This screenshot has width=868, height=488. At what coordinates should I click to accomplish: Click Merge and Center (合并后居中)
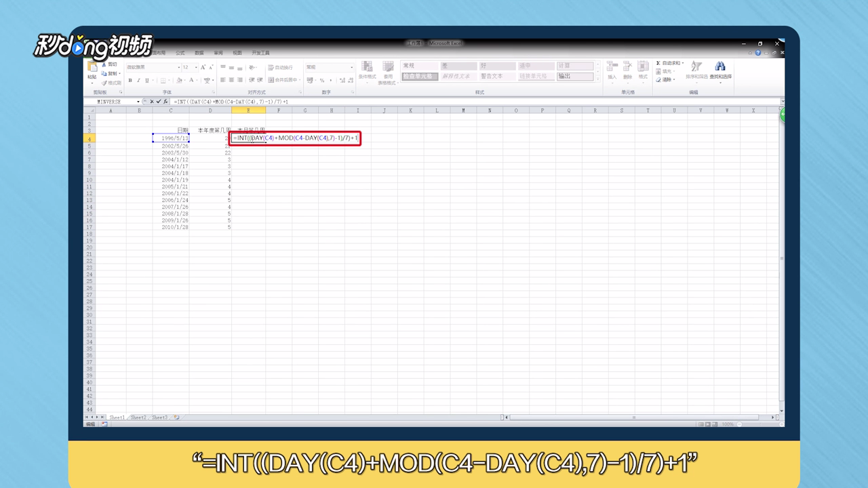coord(283,80)
